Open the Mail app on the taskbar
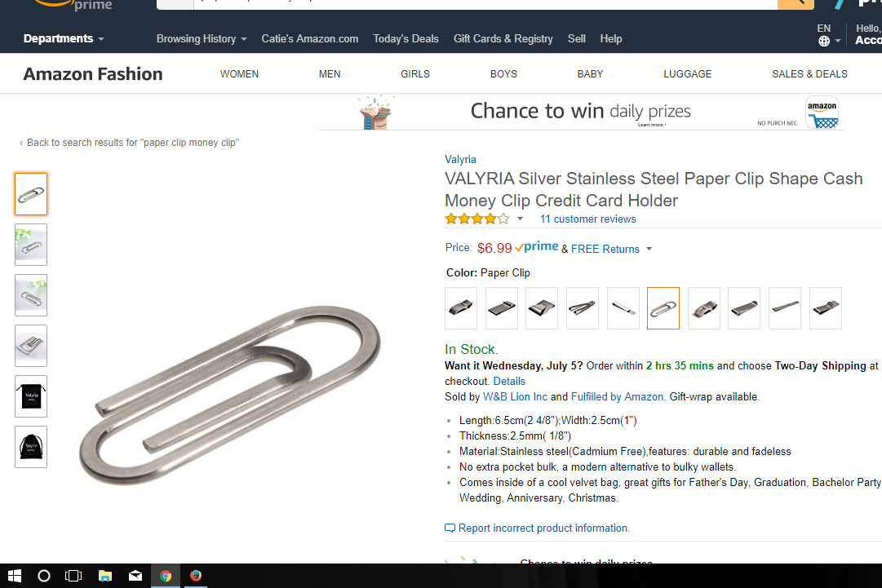Screen dimensions: 882x588 135,576
